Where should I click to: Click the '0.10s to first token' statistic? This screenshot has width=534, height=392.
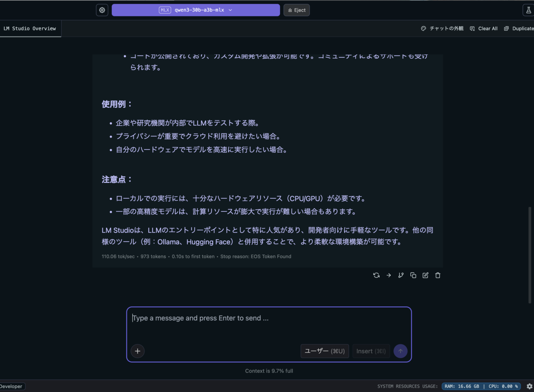coord(193,256)
